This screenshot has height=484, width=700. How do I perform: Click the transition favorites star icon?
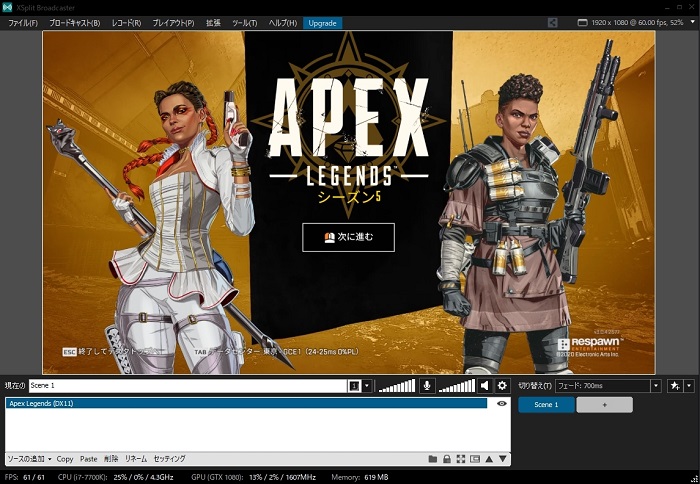pos(675,386)
